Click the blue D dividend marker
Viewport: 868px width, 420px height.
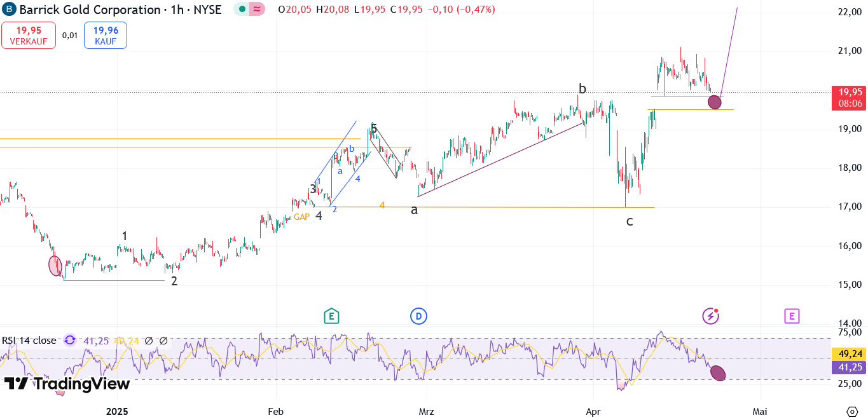point(418,316)
